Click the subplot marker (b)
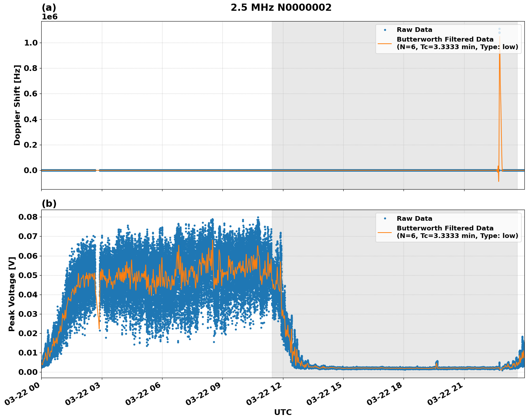Screen dimensions: 528x420 pos(49,204)
